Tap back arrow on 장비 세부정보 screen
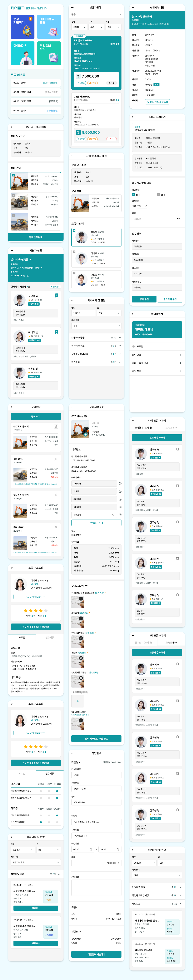193x980 pixels. (x=72, y=407)
